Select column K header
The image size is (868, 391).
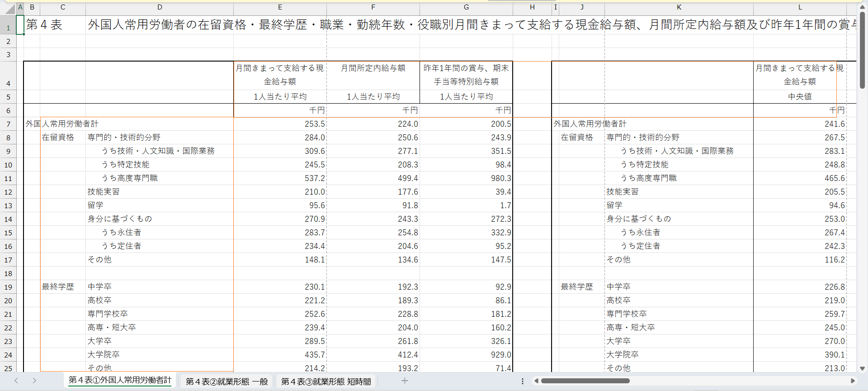coord(679,7)
